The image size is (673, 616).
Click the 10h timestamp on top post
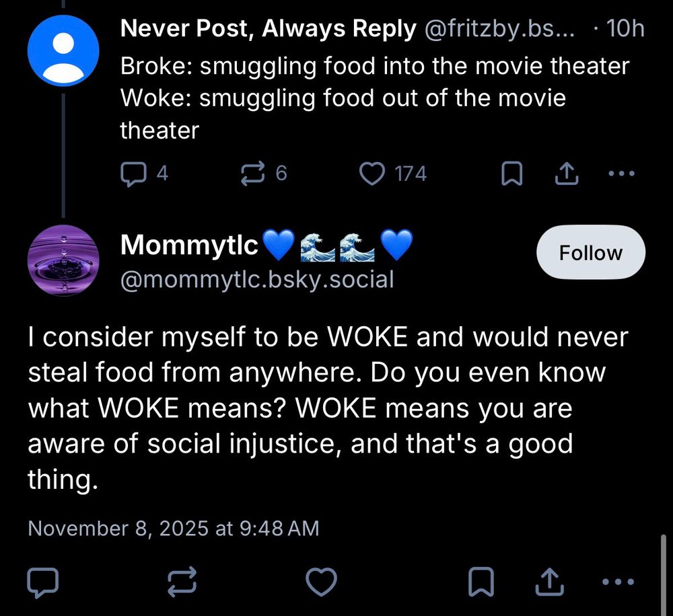[x=628, y=28]
